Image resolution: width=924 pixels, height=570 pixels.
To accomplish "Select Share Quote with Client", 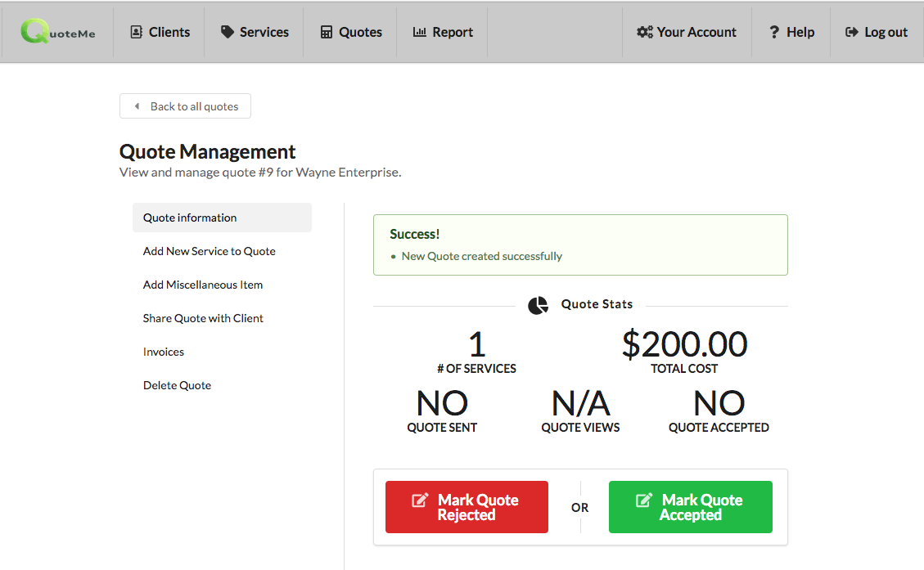I will coord(222,318).
